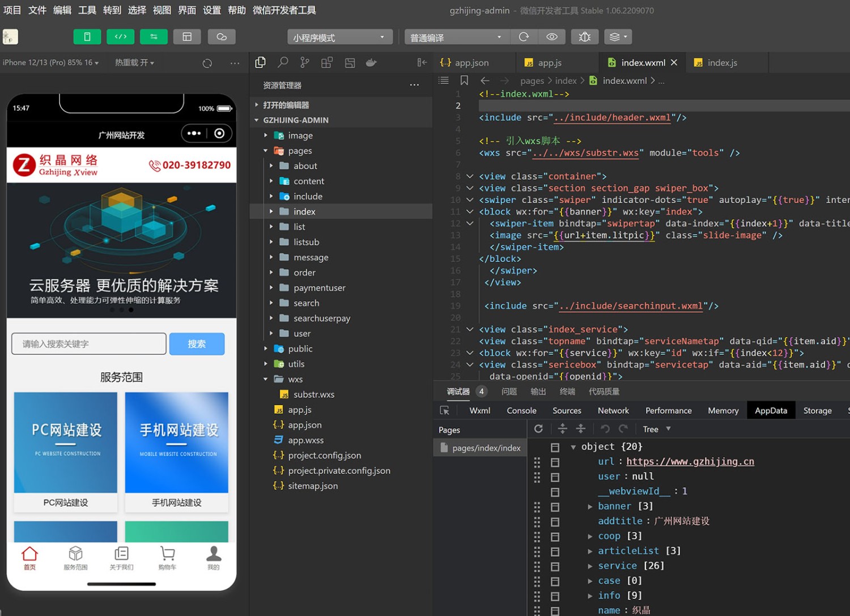This screenshot has width=850, height=616.
Task: Fold the view container code line
Action: coord(470,176)
